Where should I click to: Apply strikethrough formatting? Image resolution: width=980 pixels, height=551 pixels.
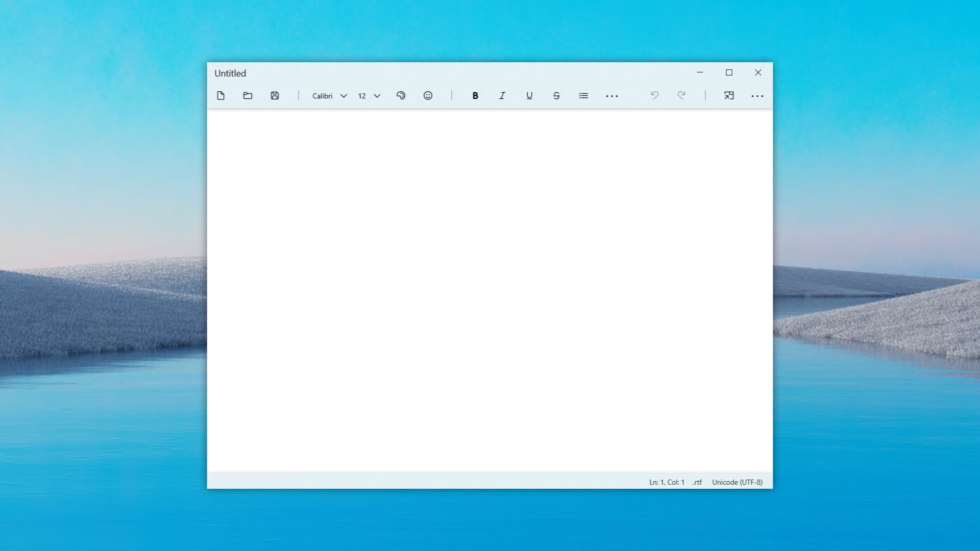[x=556, y=95]
